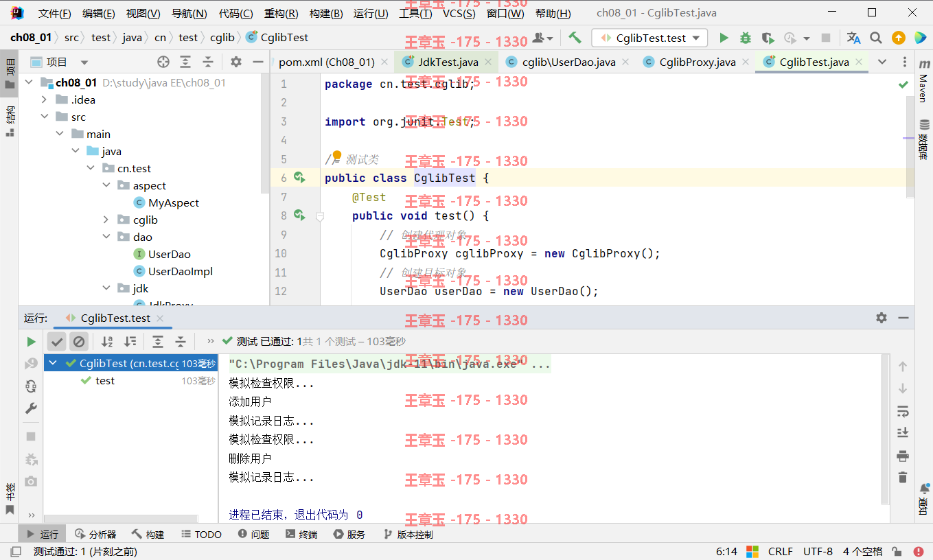The image size is (933, 560).
Task: Open Project panel gear options
Action: 236,62
